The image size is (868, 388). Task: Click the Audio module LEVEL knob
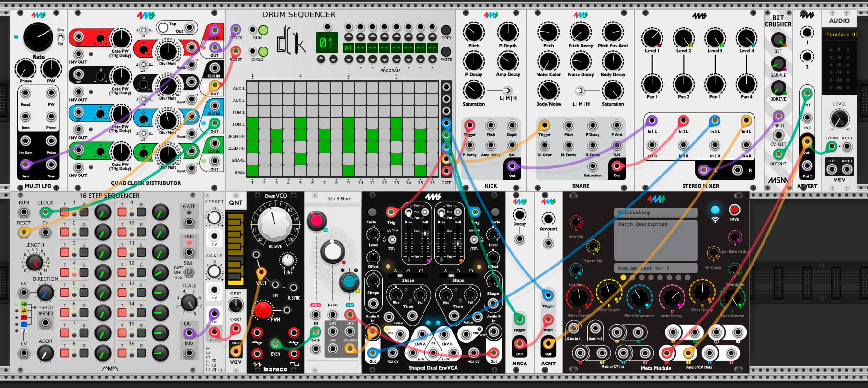coord(839,118)
